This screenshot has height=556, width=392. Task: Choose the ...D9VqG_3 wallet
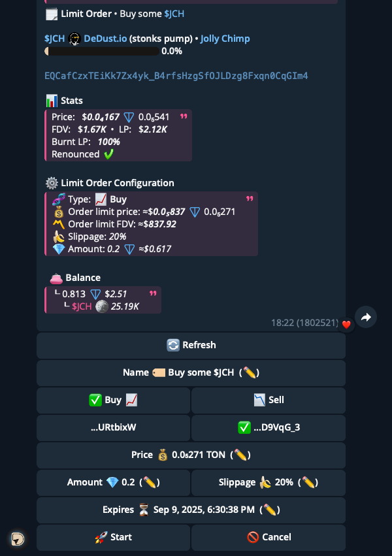269,428
